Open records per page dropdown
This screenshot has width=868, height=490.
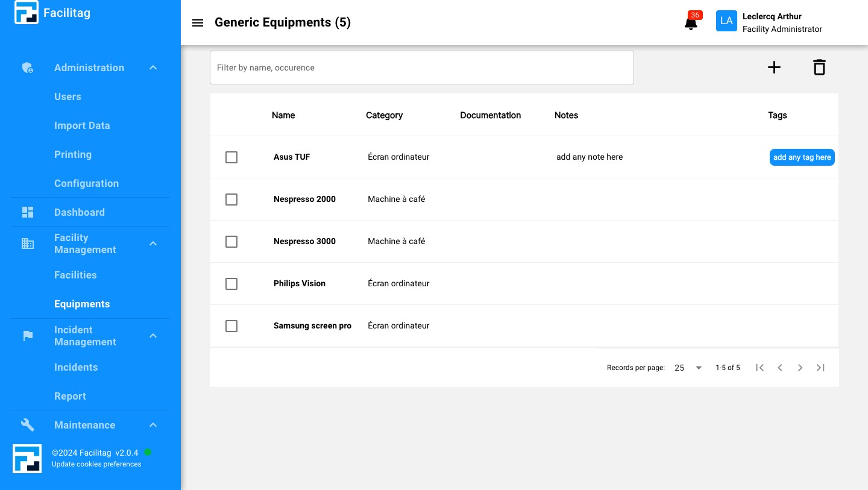[x=688, y=368]
